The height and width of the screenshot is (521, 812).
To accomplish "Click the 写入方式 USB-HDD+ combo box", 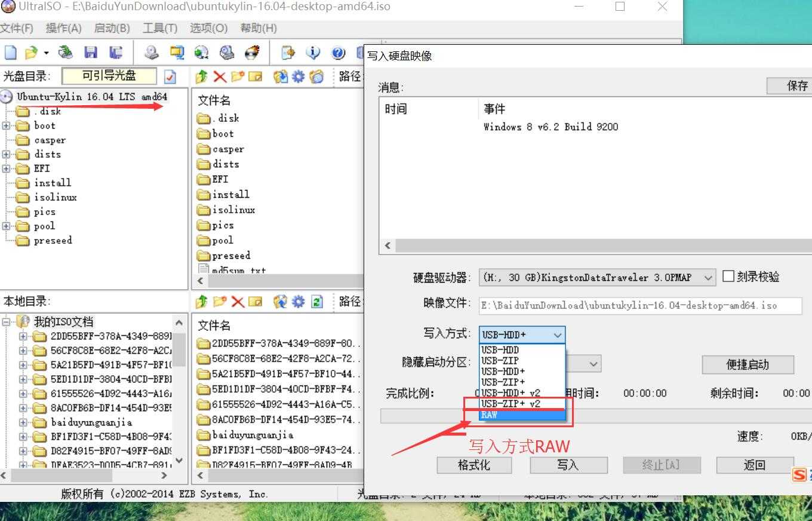I will (x=522, y=335).
